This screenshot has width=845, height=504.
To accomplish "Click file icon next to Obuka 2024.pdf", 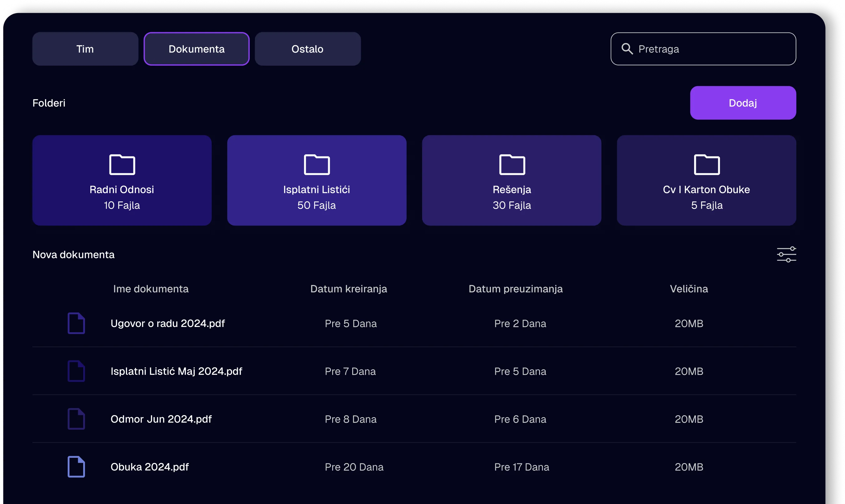I will click(76, 467).
